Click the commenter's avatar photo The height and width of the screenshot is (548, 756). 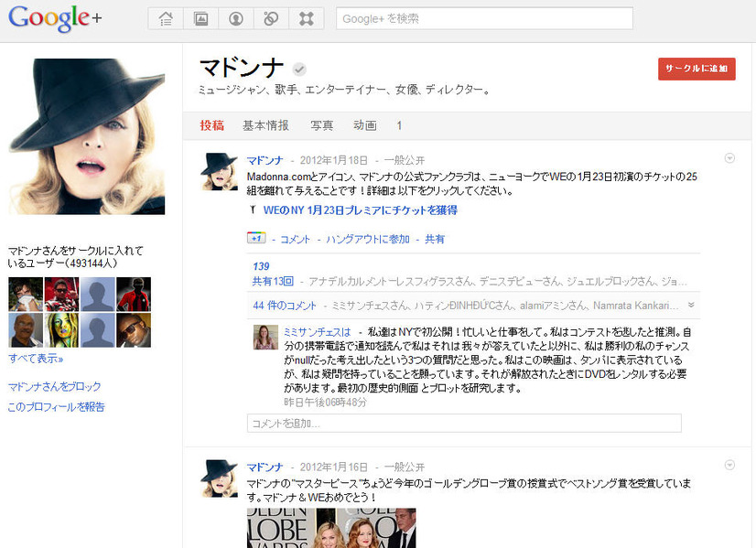tap(265, 338)
